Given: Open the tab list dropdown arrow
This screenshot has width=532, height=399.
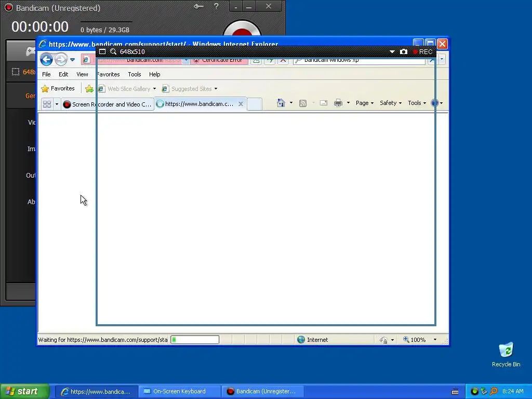Looking at the screenshot, I should (57, 104).
